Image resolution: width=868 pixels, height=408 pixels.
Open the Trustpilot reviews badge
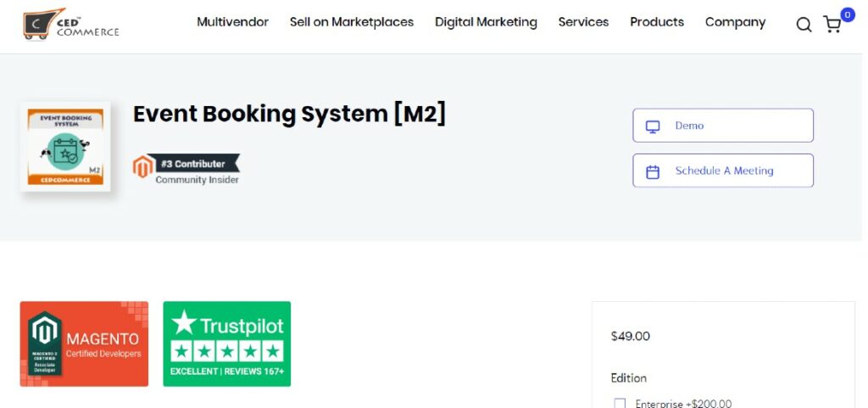coord(227,344)
